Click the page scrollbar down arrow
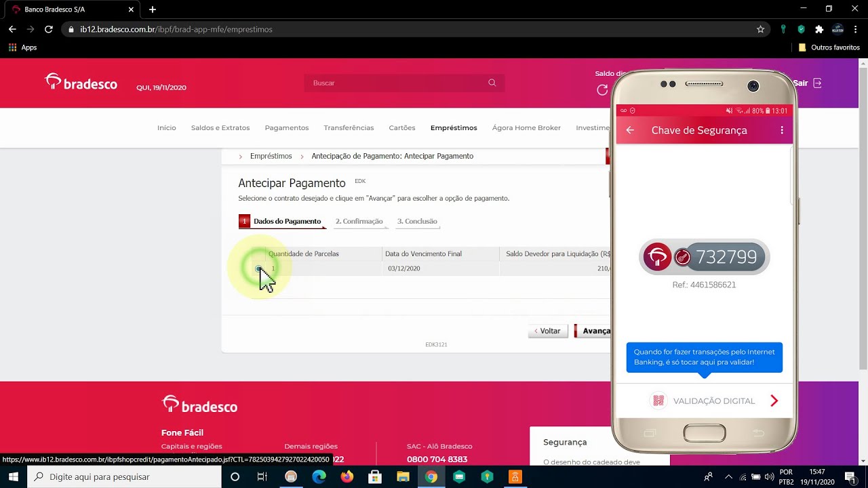Screen dimensions: 868x488 (x=863, y=461)
